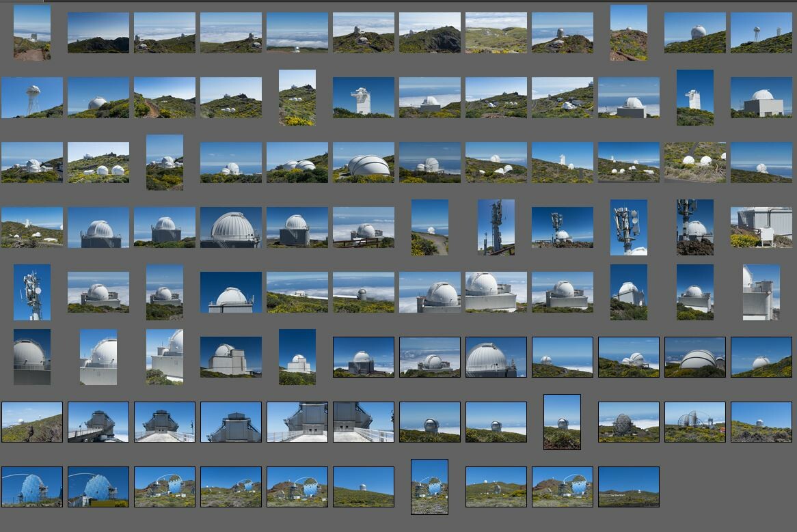Click the MAGIC mirror dish telescope thumbnail
Viewport: 797px width, 532px height.
[31, 486]
